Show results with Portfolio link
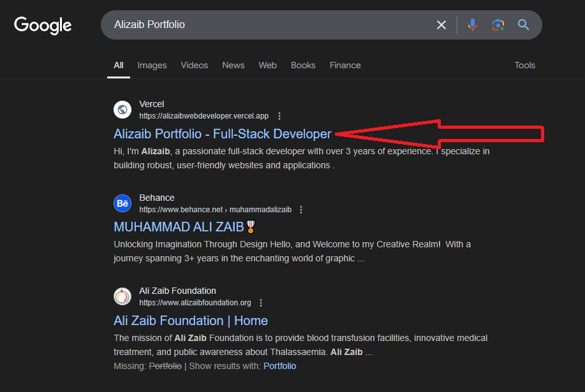 coord(280,366)
